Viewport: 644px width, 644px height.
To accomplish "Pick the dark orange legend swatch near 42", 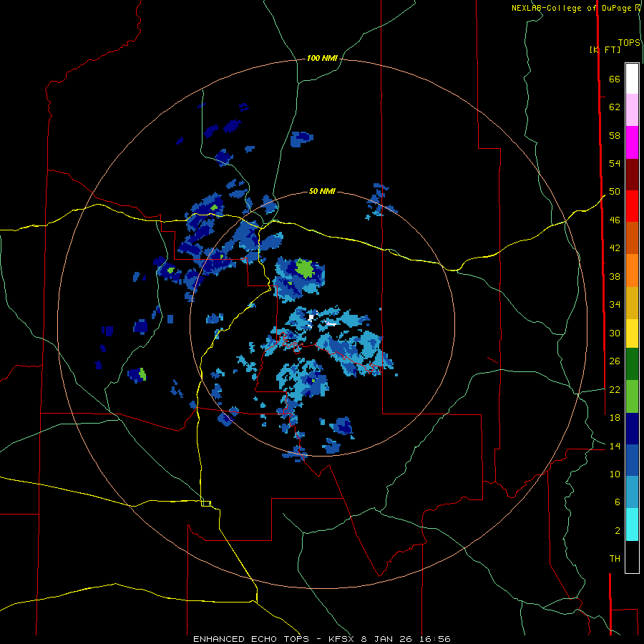I will click(632, 238).
